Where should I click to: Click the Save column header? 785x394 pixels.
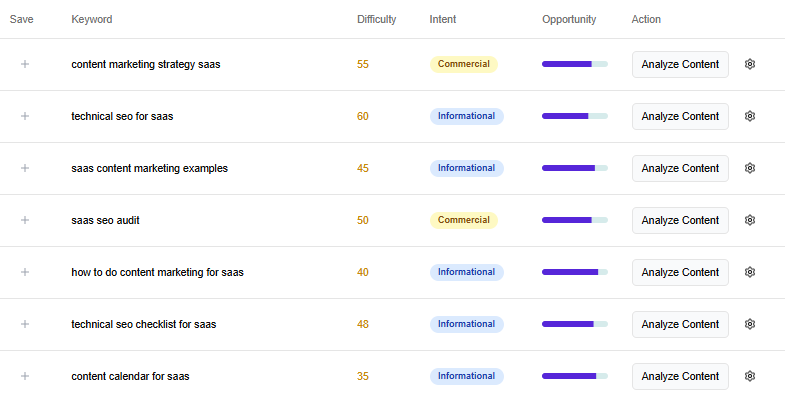pos(22,20)
